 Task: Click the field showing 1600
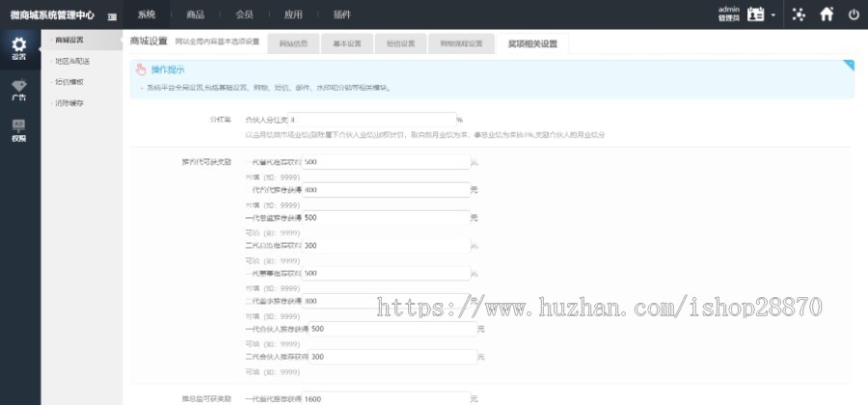[x=386, y=398]
